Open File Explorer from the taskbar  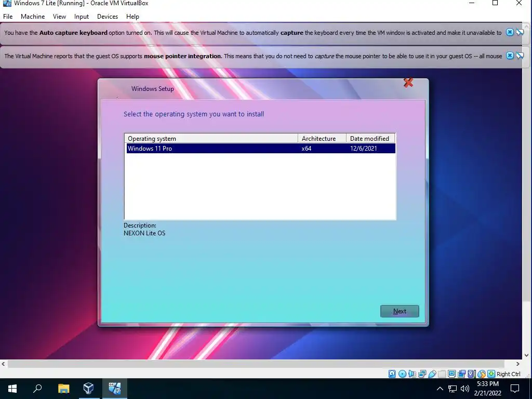[63, 389]
